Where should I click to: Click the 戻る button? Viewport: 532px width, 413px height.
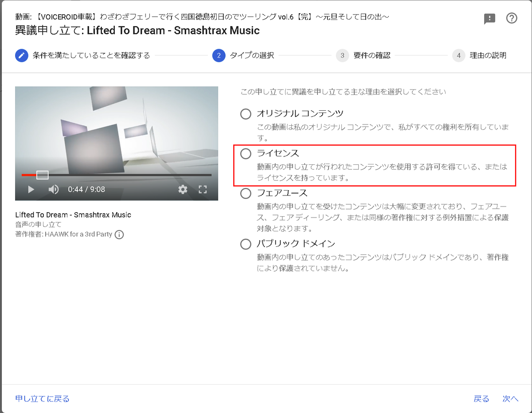[x=481, y=399]
